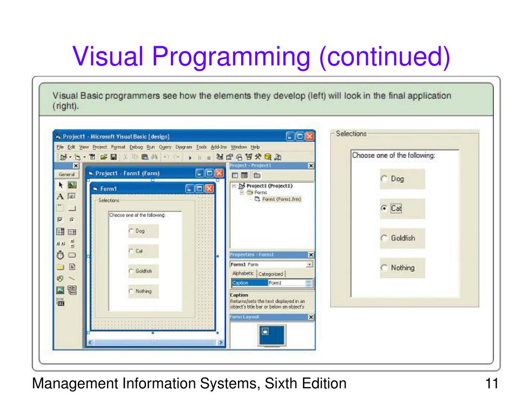Select the FileListBox control in the toolbox

point(72,267)
